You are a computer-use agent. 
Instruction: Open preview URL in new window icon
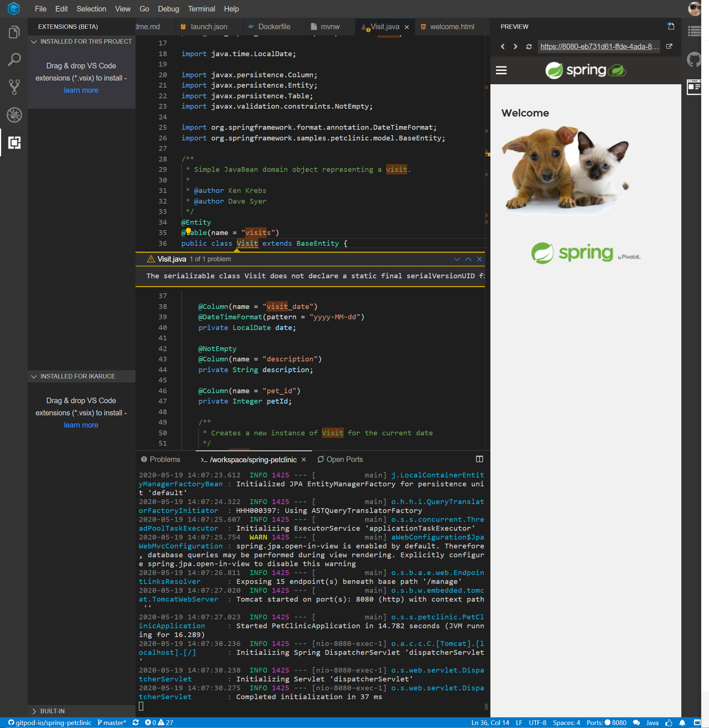coord(669,47)
